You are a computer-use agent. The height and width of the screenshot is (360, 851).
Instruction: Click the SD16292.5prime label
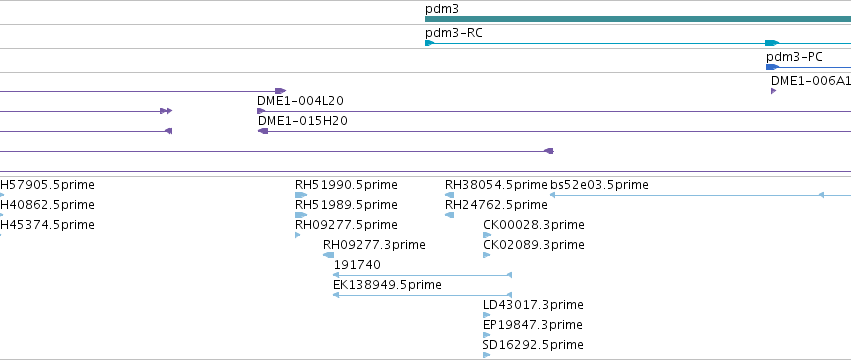click(x=533, y=345)
